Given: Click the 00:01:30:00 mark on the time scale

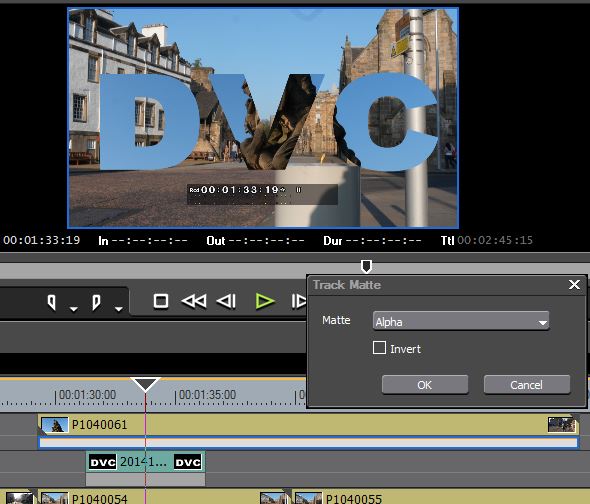Looking at the screenshot, I should [x=87, y=395].
